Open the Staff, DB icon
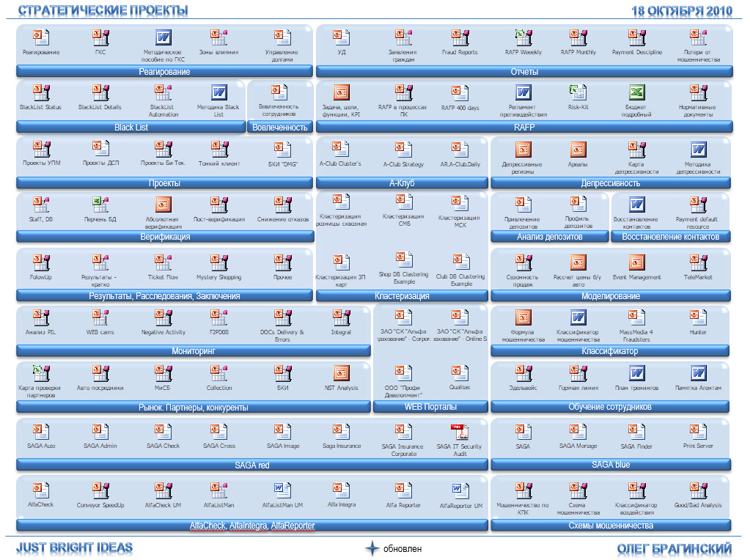This screenshot has height=560, width=750. pyautogui.click(x=41, y=205)
